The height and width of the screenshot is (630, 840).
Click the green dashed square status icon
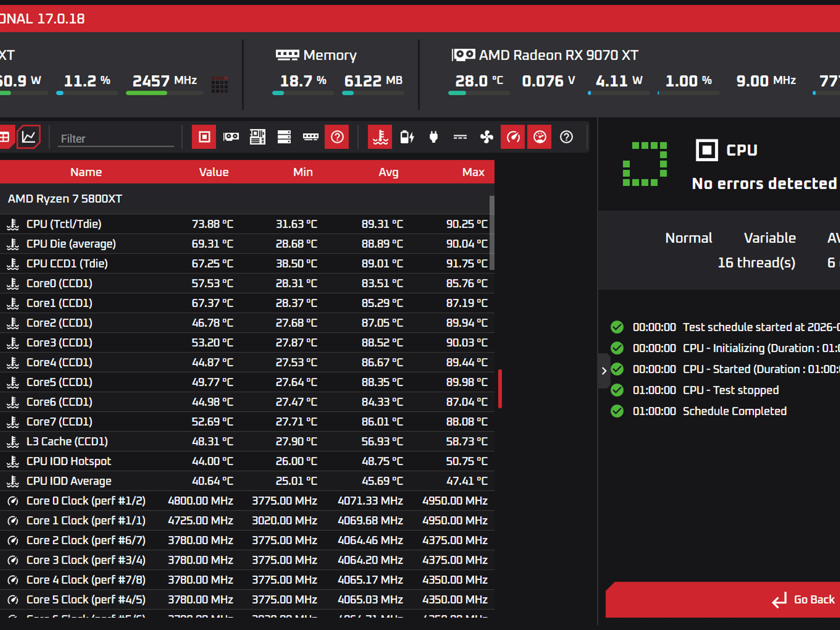pyautogui.click(x=645, y=164)
